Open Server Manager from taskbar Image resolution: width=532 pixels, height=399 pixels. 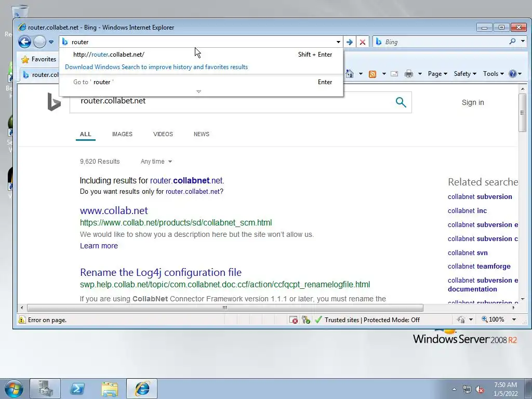45,389
